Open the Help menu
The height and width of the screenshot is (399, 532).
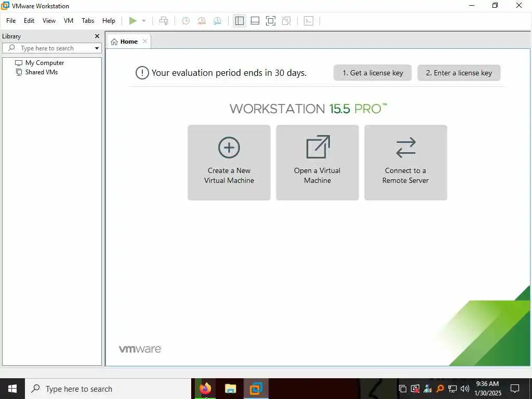point(109,21)
